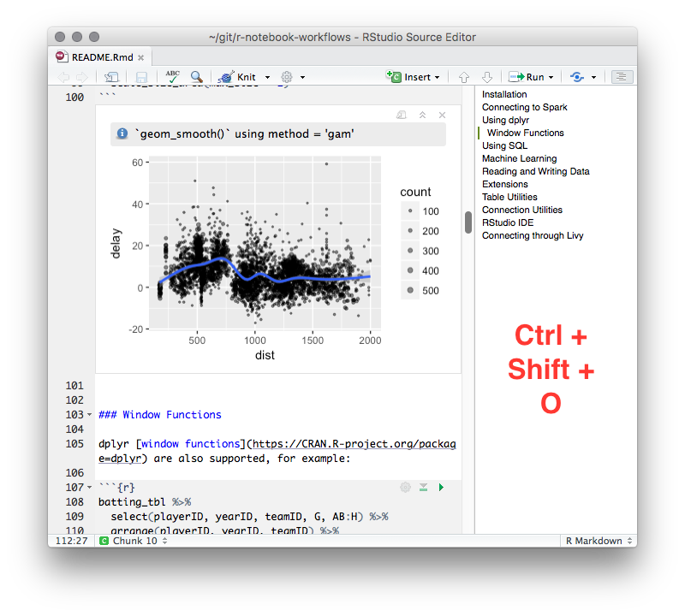Run current chunk with green play icon

pos(442,487)
